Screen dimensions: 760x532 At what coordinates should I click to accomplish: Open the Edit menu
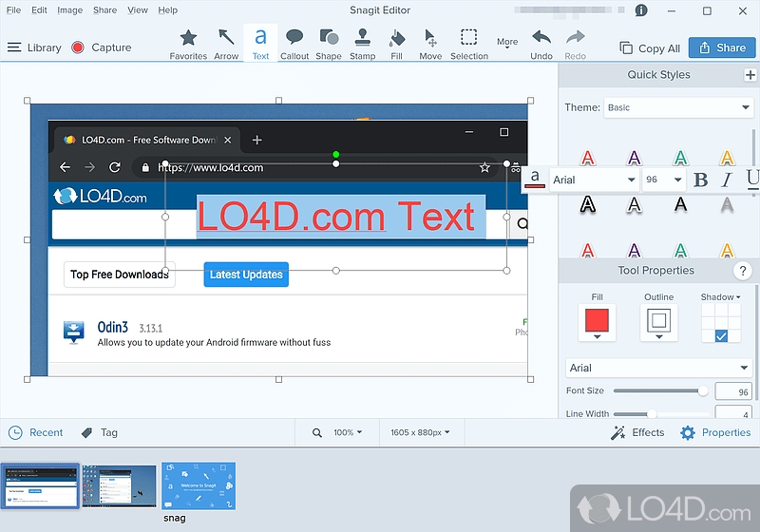[39, 10]
